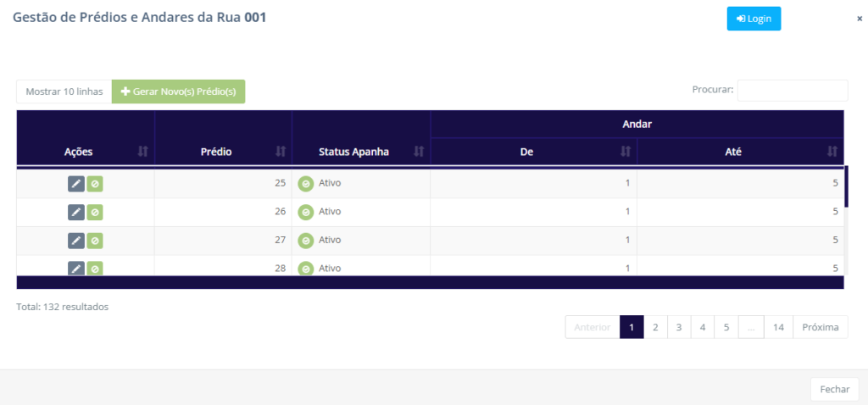Edit Prédio 26 with the pencil icon

click(76, 212)
